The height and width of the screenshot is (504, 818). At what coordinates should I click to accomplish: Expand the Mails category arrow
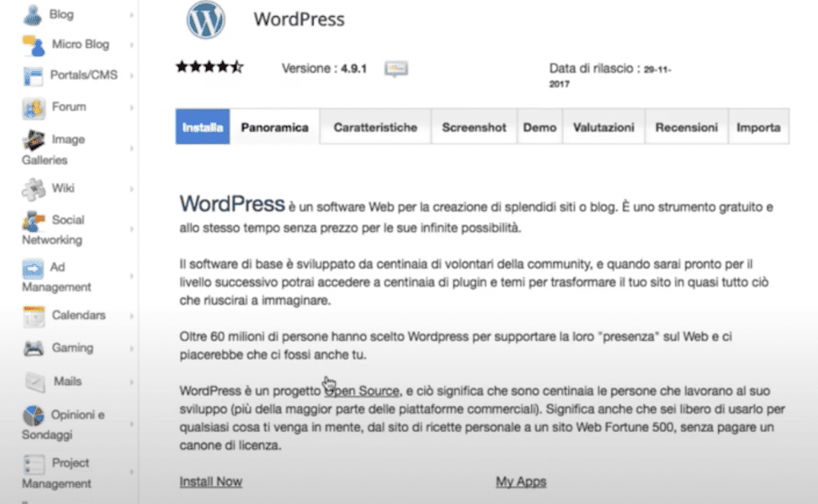pyautogui.click(x=132, y=382)
